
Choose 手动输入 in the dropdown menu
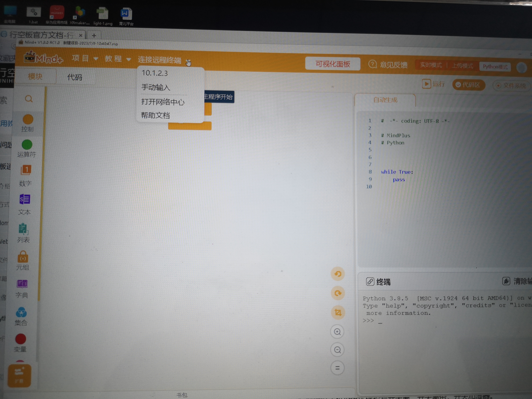pyautogui.click(x=156, y=87)
